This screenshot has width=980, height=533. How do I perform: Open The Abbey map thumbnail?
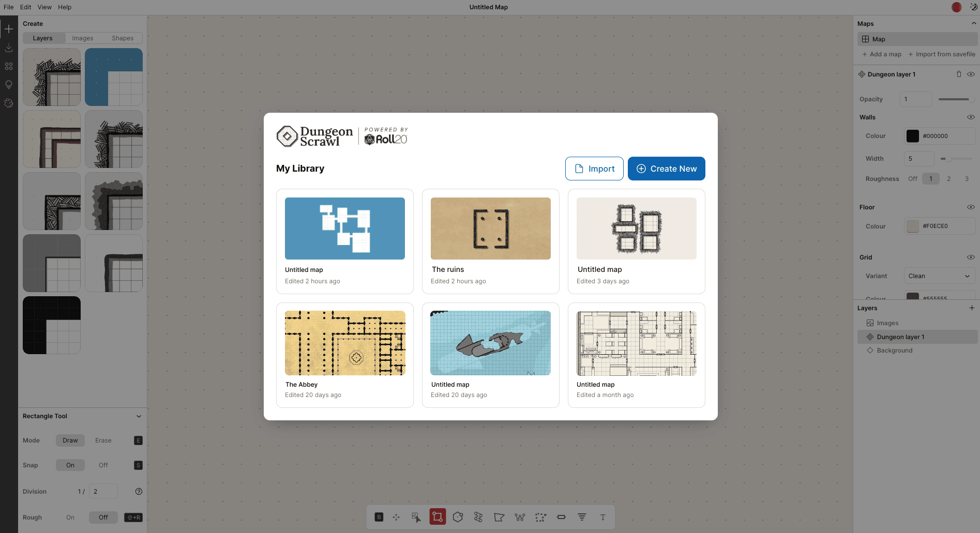click(345, 343)
